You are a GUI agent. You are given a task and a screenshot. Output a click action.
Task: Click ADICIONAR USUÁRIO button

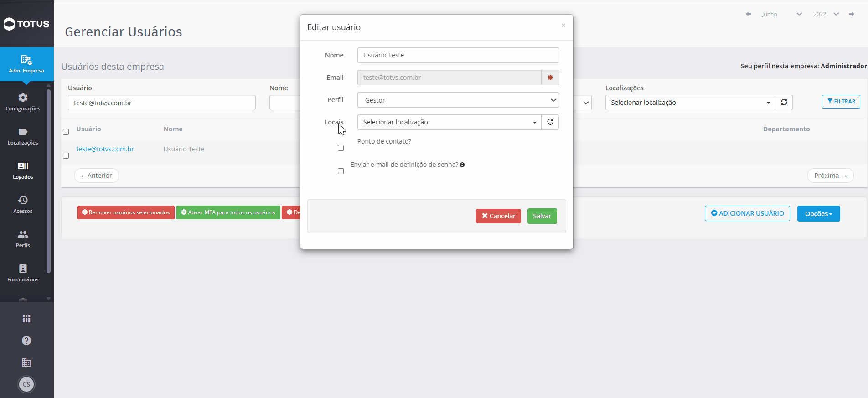tap(747, 213)
